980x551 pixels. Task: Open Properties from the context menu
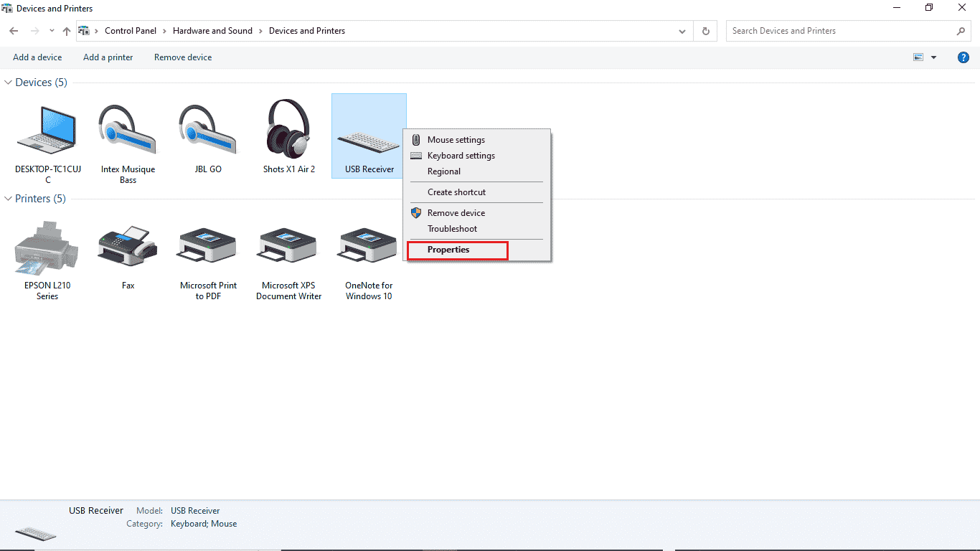pos(476,250)
